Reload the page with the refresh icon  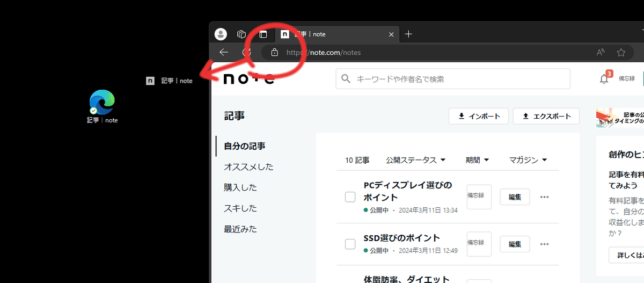pyautogui.click(x=246, y=52)
